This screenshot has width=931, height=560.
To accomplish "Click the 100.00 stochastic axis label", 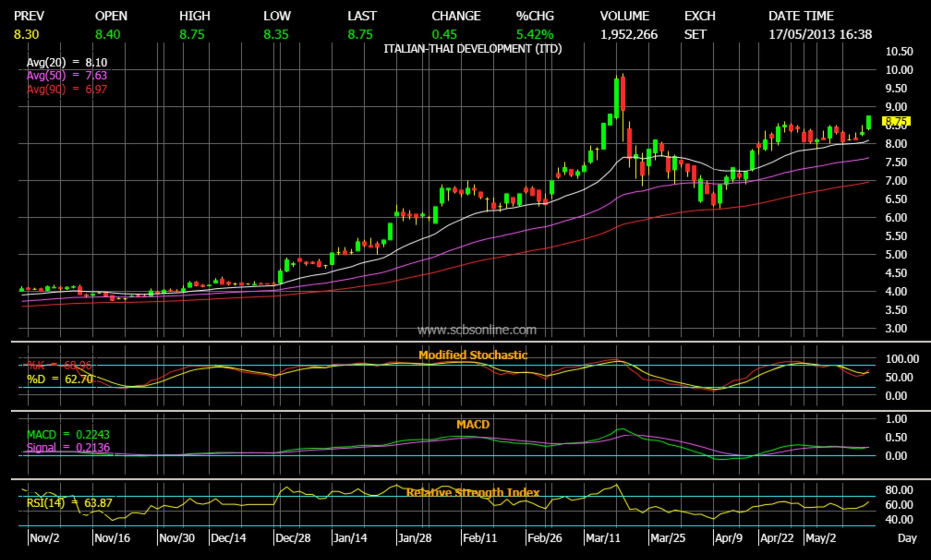I will (x=902, y=359).
